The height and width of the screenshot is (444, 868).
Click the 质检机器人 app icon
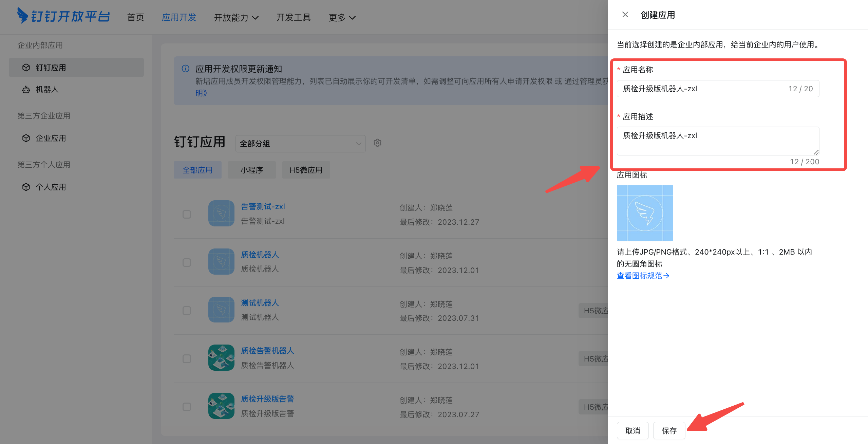[x=221, y=262]
